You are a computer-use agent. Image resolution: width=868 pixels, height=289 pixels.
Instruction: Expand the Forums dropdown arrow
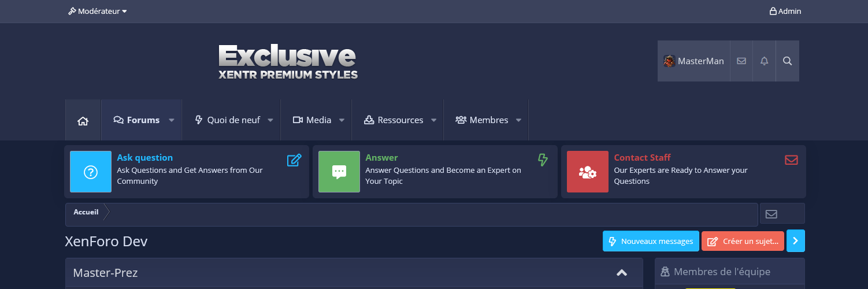click(172, 120)
